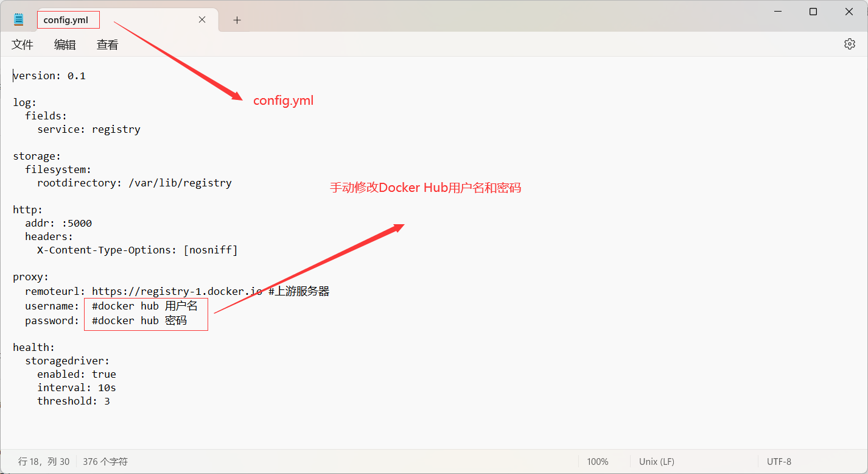The width and height of the screenshot is (868, 474).
Task: Click the 'storage:' line
Action: coord(37,156)
